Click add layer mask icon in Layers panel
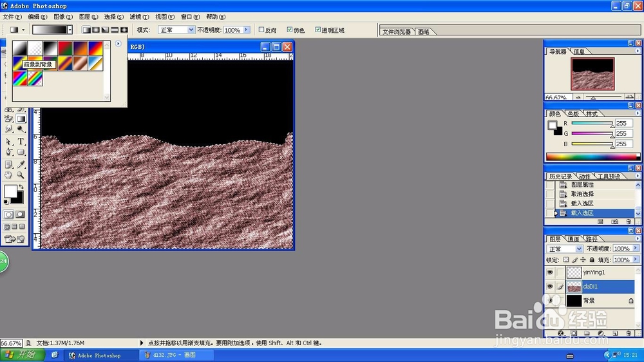 pyautogui.click(x=574, y=333)
